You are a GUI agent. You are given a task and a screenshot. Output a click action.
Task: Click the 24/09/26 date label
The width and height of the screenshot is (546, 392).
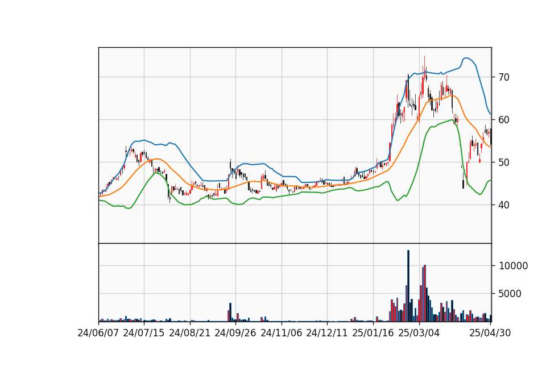coord(235,333)
